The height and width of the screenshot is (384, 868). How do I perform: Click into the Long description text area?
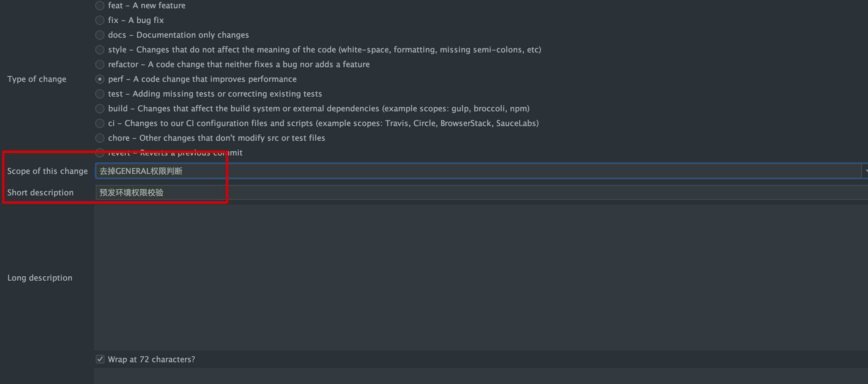click(x=481, y=278)
